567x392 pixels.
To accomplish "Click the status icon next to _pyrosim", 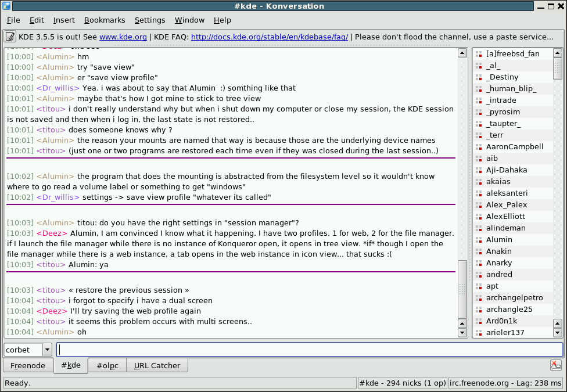I will click(x=479, y=112).
